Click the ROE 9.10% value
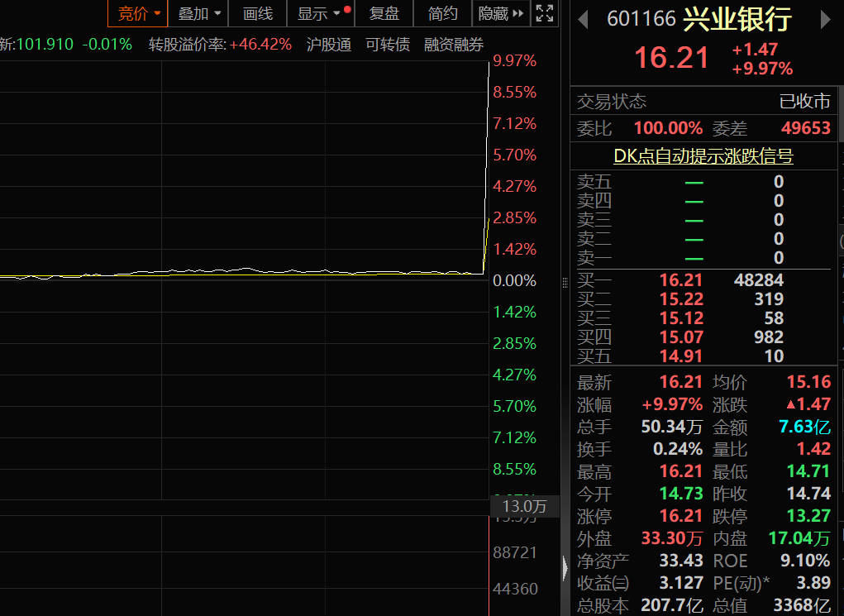844x616 pixels. (x=805, y=561)
